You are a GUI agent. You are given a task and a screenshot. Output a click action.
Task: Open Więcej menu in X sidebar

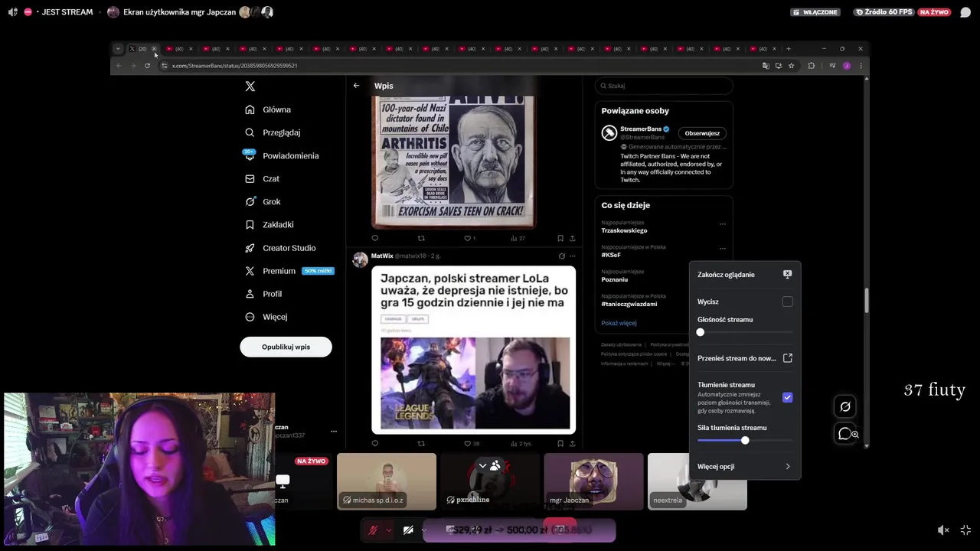coord(266,317)
